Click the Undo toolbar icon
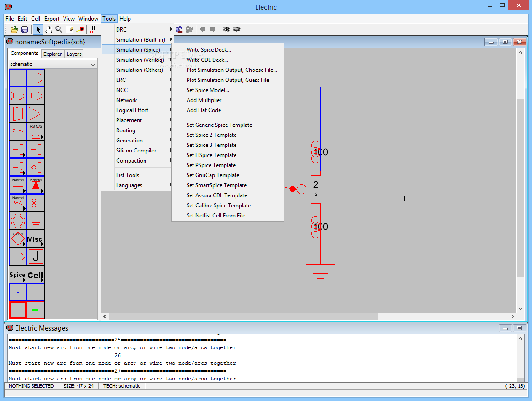The image size is (532, 401). [x=179, y=30]
